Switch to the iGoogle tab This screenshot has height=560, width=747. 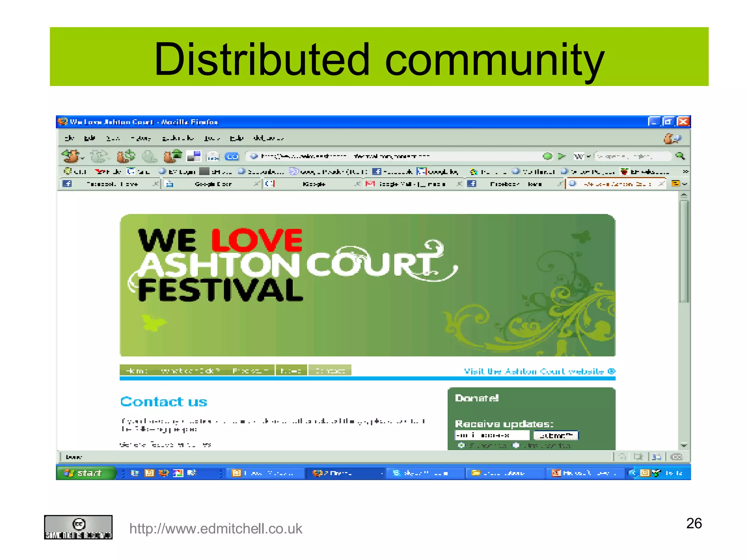click(x=313, y=184)
